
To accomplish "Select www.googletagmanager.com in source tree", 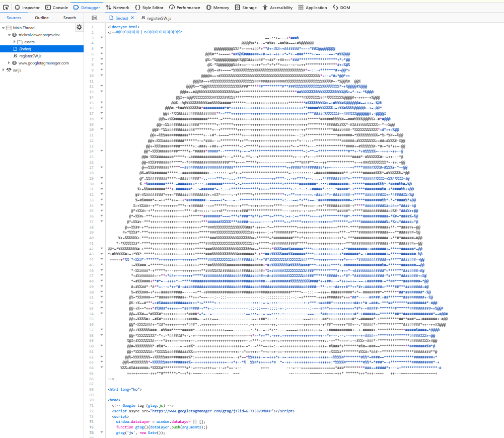I will point(43,63).
